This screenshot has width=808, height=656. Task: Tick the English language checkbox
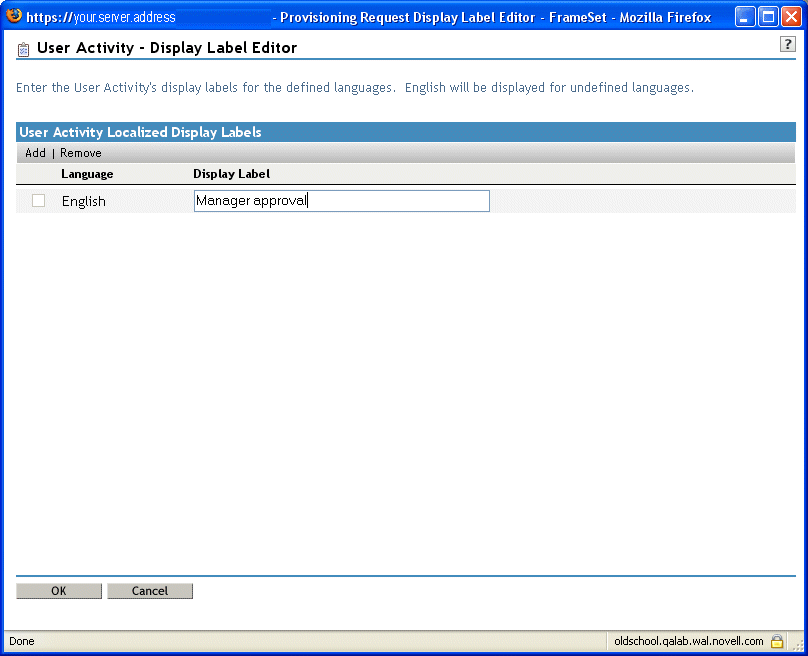[38, 200]
